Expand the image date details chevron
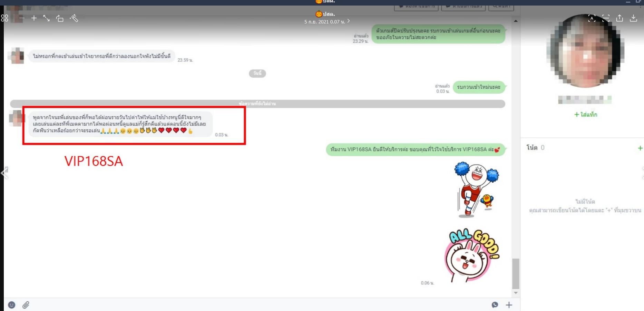The width and height of the screenshot is (644, 311). (x=349, y=21)
